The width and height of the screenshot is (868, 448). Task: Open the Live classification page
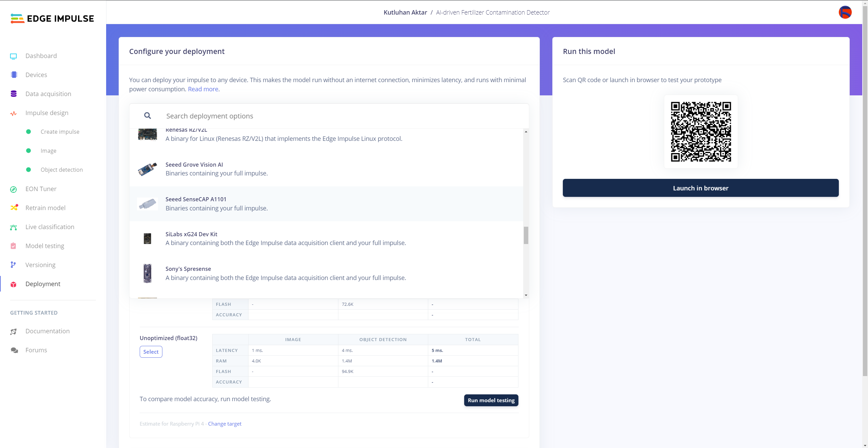[x=50, y=227]
